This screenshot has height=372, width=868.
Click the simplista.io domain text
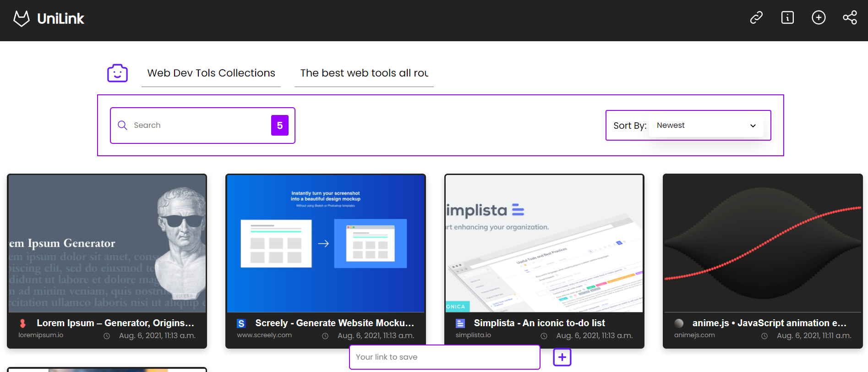[473, 335]
